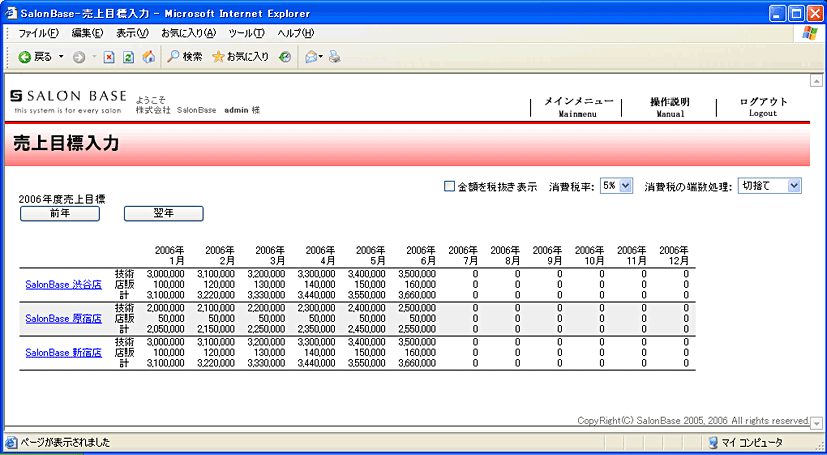The height and width of the screenshot is (455, 827).
Task: Click ログアウト Logout
Action: click(x=763, y=107)
